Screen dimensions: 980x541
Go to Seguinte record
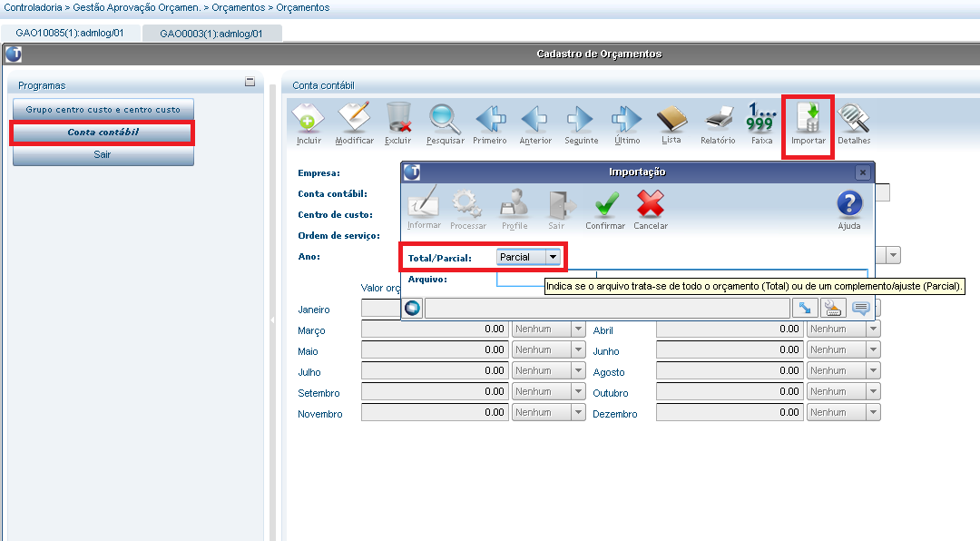[x=582, y=123]
